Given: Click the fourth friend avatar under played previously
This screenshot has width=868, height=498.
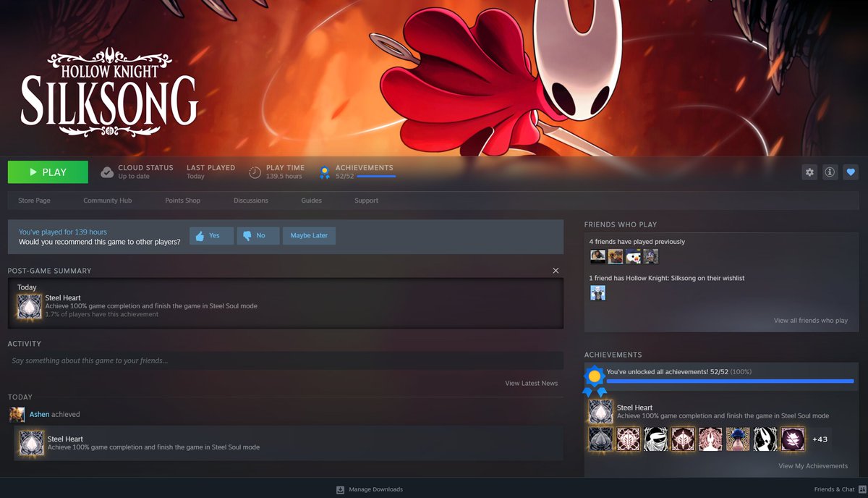Looking at the screenshot, I should click(x=651, y=256).
